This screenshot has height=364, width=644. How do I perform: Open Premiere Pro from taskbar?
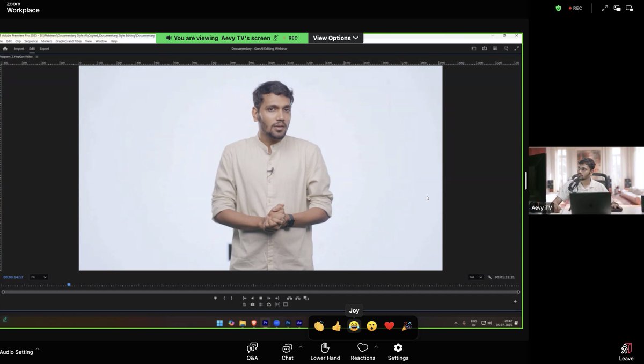[265, 323]
